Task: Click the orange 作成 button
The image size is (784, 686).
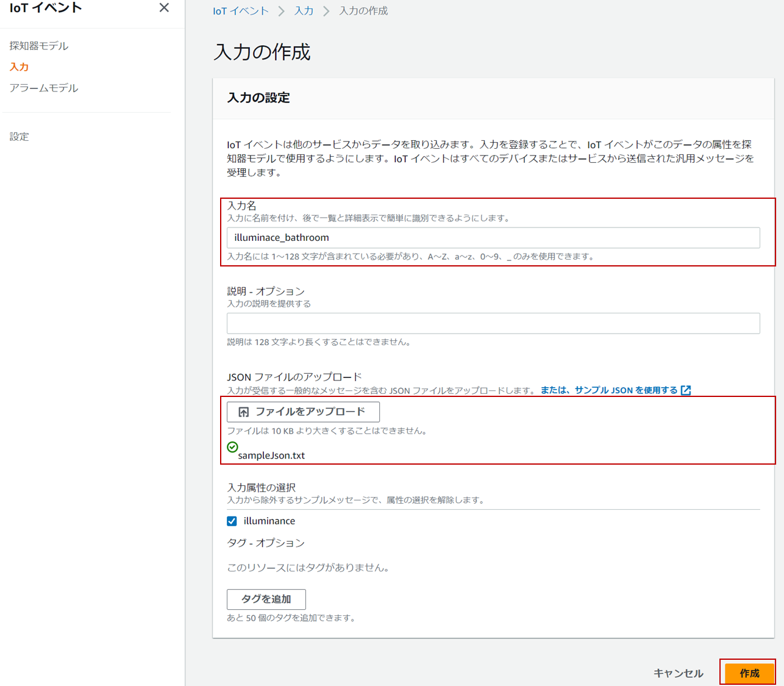Action: click(749, 673)
